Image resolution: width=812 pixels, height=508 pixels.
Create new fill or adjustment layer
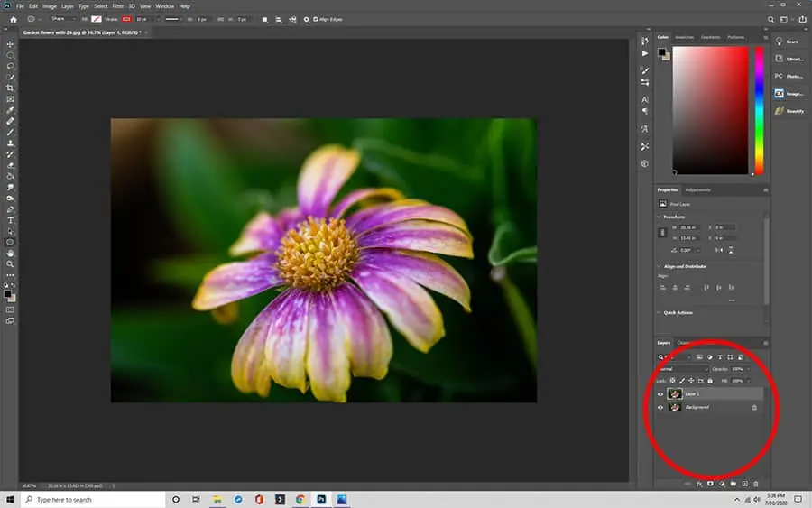(722, 484)
